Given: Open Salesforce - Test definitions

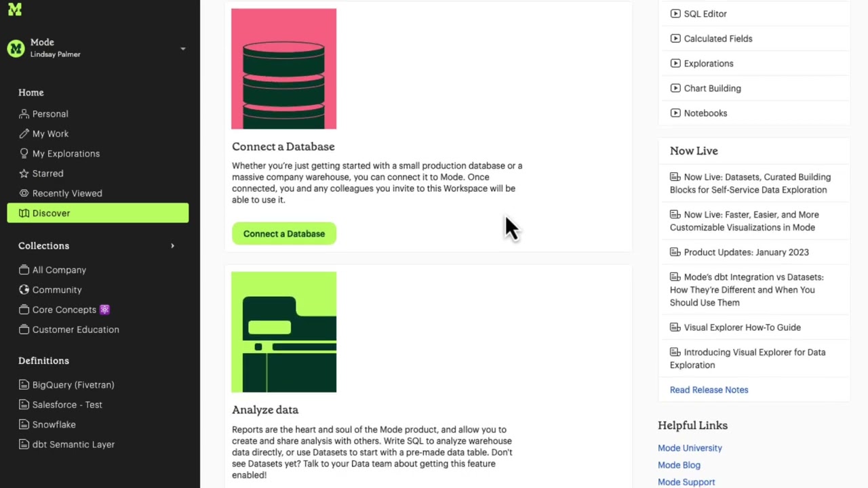Looking at the screenshot, I should (67, 405).
